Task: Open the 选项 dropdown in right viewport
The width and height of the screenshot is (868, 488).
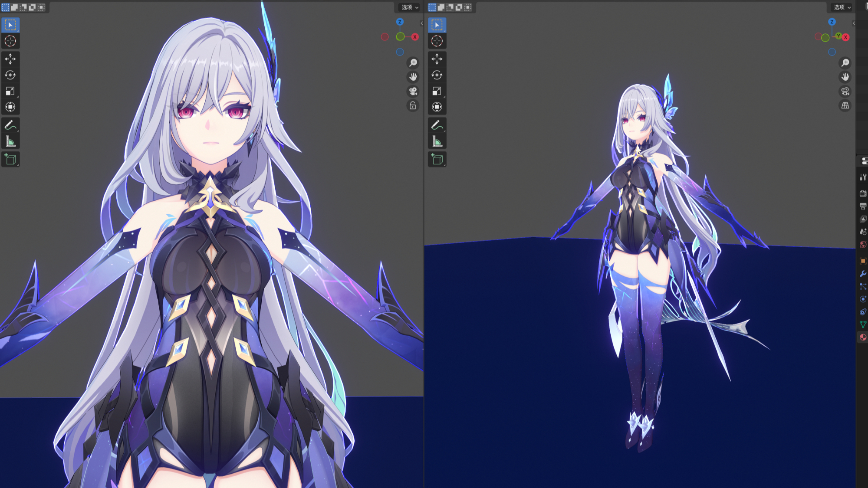Action: coord(842,7)
